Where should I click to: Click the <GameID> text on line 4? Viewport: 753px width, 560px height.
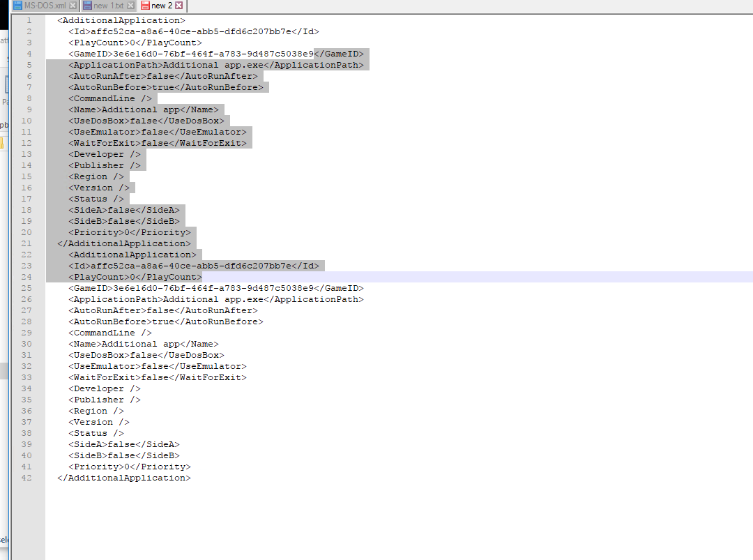click(216, 54)
